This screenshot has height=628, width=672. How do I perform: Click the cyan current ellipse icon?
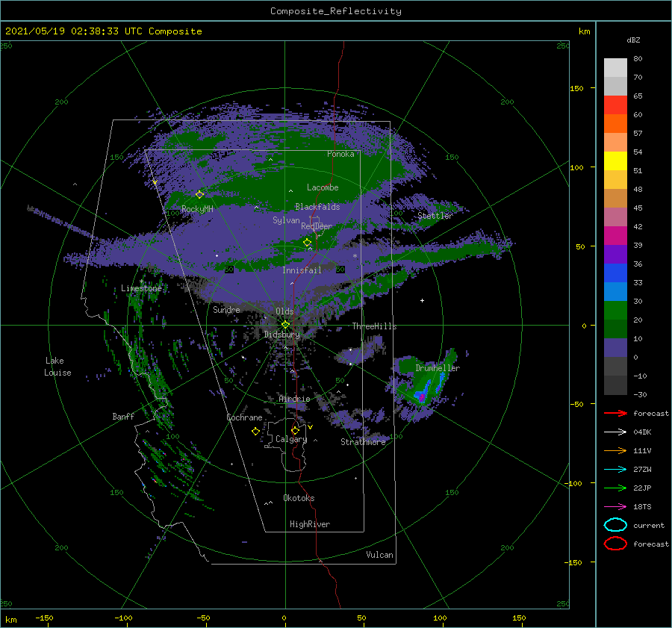coord(615,525)
